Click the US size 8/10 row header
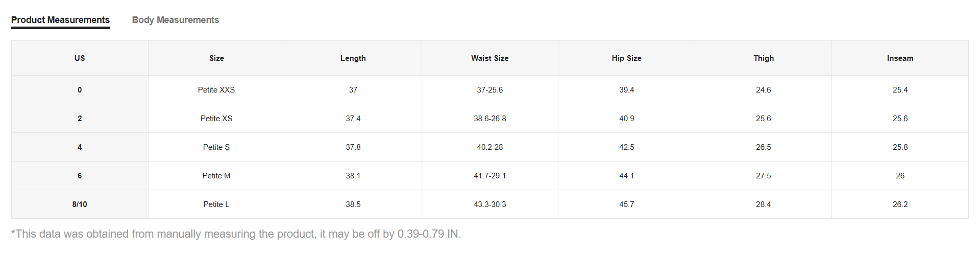Screen dimensions: 980x253 click(80, 204)
